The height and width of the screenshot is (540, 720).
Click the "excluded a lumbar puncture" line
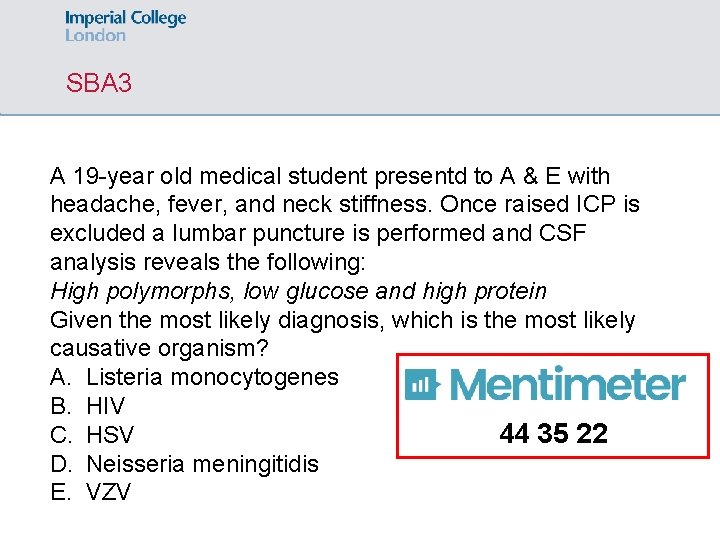click(317, 234)
